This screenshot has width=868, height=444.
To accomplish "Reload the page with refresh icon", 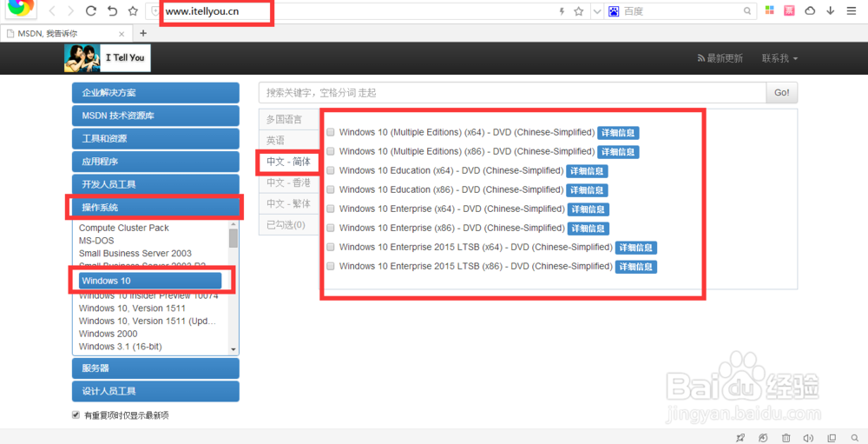I will pyautogui.click(x=91, y=11).
